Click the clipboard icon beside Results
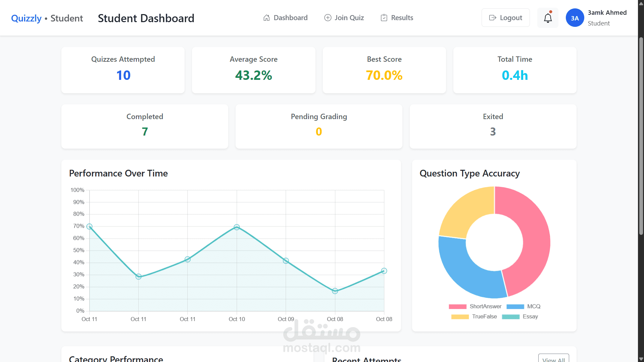The width and height of the screenshot is (644, 362). pyautogui.click(x=384, y=18)
